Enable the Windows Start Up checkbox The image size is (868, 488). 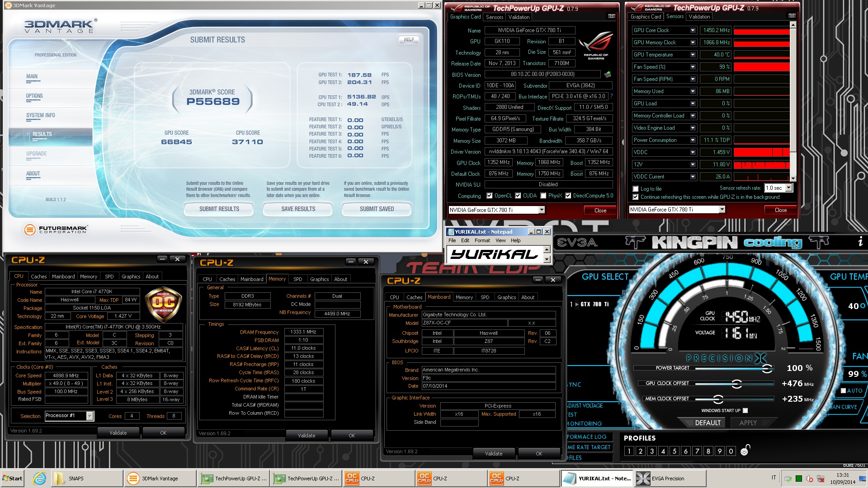745,411
